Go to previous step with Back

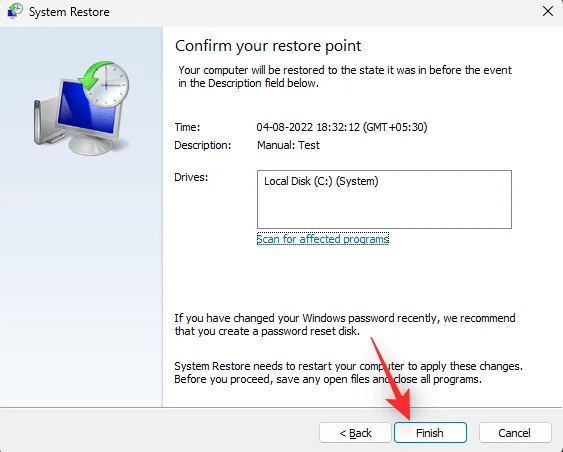point(355,433)
